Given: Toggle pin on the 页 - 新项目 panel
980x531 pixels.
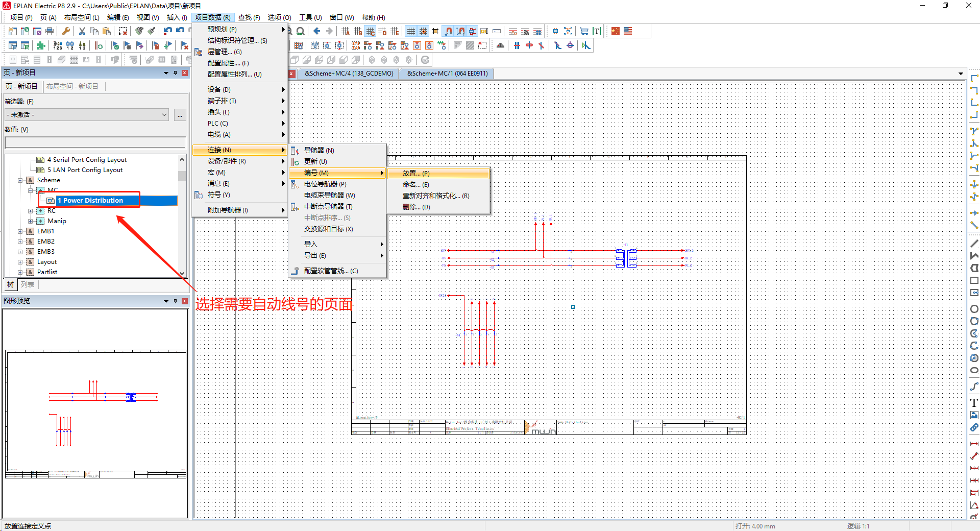Looking at the screenshot, I should [175, 73].
